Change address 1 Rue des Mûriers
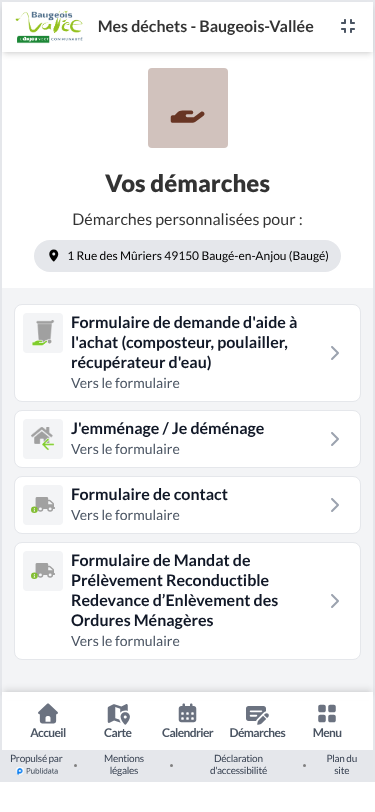The width and height of the screenshot is (375, 812). 188,256
